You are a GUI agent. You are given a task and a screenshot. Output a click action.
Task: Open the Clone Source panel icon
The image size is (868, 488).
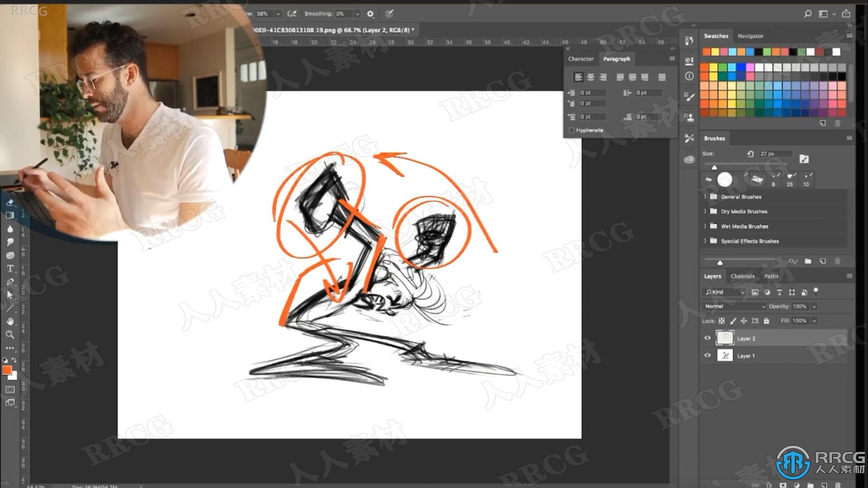[689, 117]
